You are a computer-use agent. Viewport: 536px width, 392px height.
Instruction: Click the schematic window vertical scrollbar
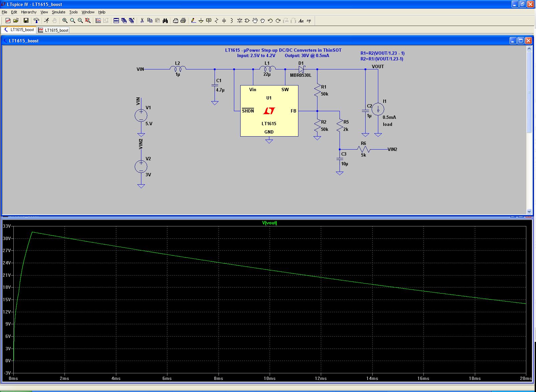(529, 130)
